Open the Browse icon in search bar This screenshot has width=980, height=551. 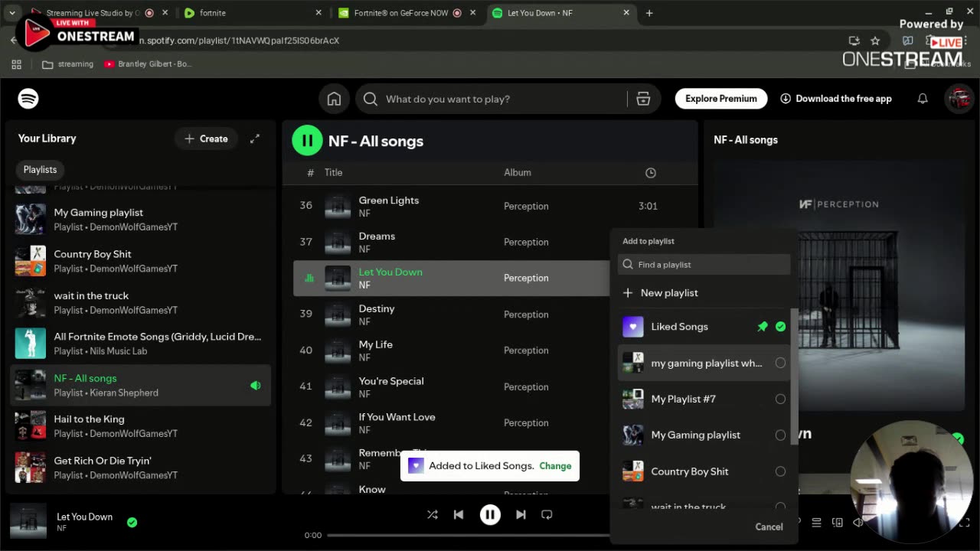643,99
